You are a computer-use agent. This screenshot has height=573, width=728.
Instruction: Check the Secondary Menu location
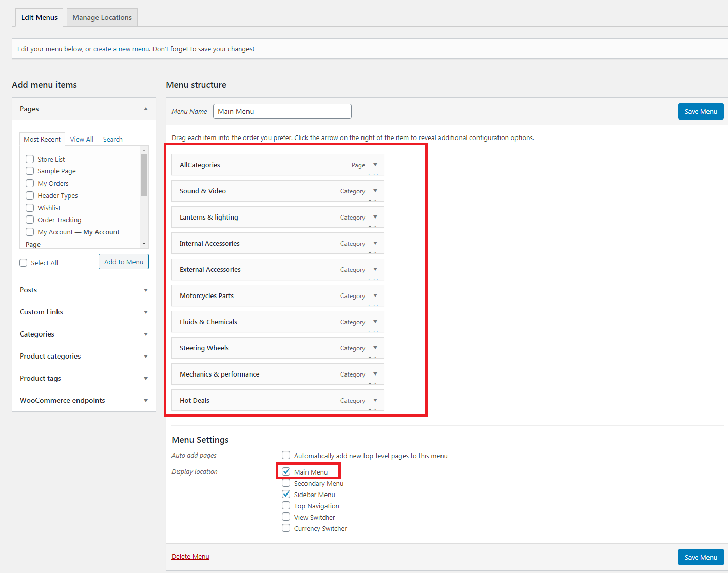click(286, 483)
